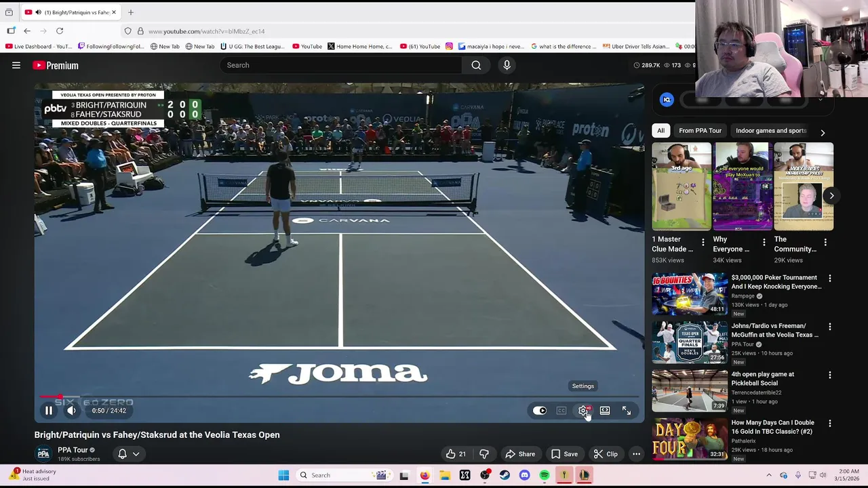This screenshot has height=488, width=868.
Task: Switch to theater mode
Action: [x=605, y=411]
